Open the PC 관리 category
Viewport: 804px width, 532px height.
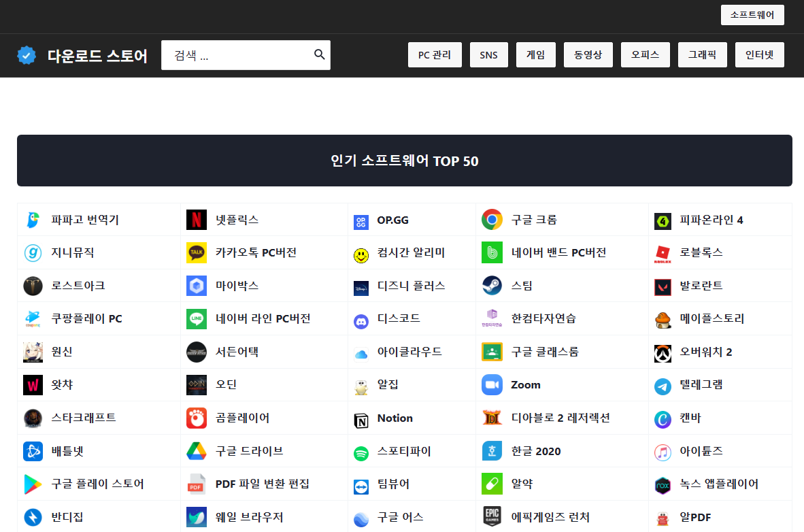[435, 55]
